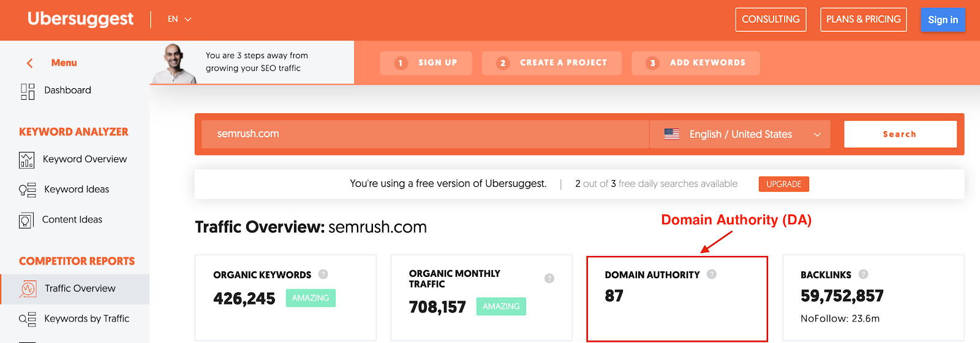980x343 pixels.
Task: Click the domain field containing semrush.com
Action: 426,134
